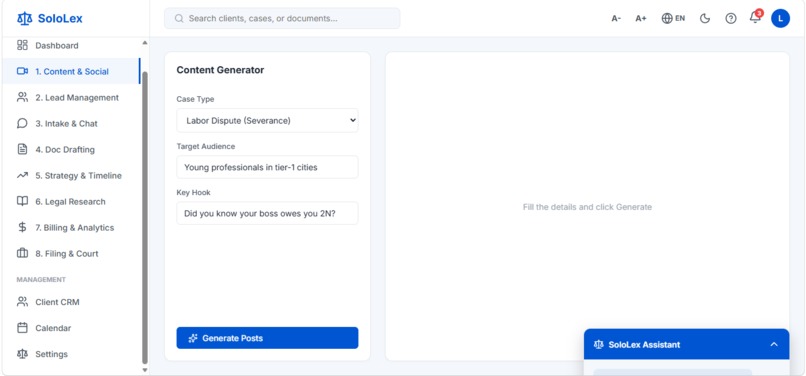This screenshot has width=806, height=376.
Task: Click the Case Type label
Action: 195,99
